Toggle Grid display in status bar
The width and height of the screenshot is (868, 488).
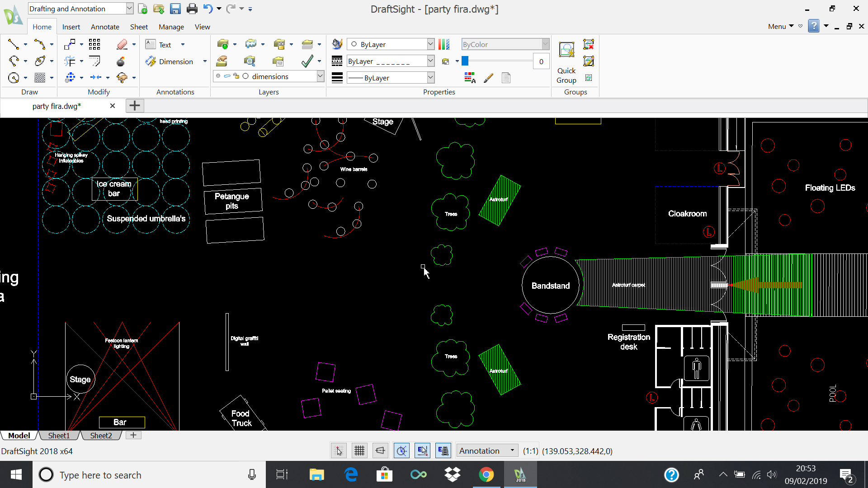359,450
